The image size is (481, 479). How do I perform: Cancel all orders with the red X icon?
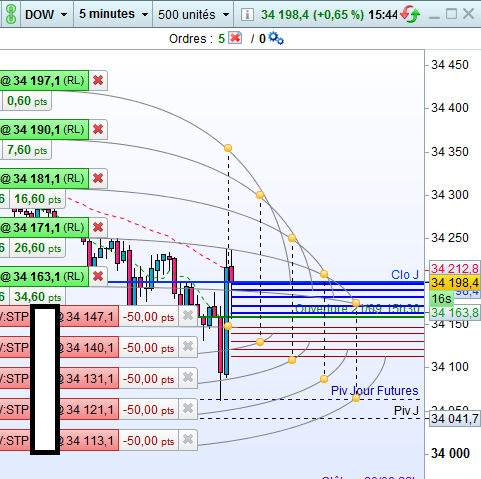[x=235, y=38]
